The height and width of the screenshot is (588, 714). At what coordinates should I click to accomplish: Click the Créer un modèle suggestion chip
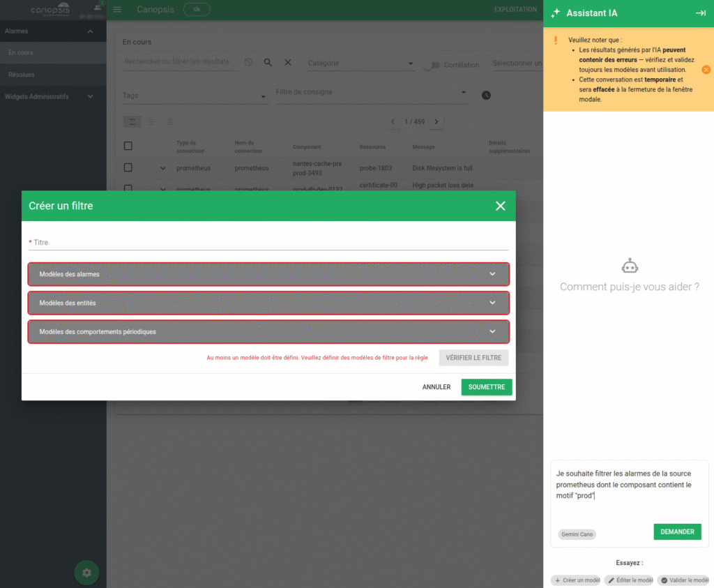click(x=577, y=580)
